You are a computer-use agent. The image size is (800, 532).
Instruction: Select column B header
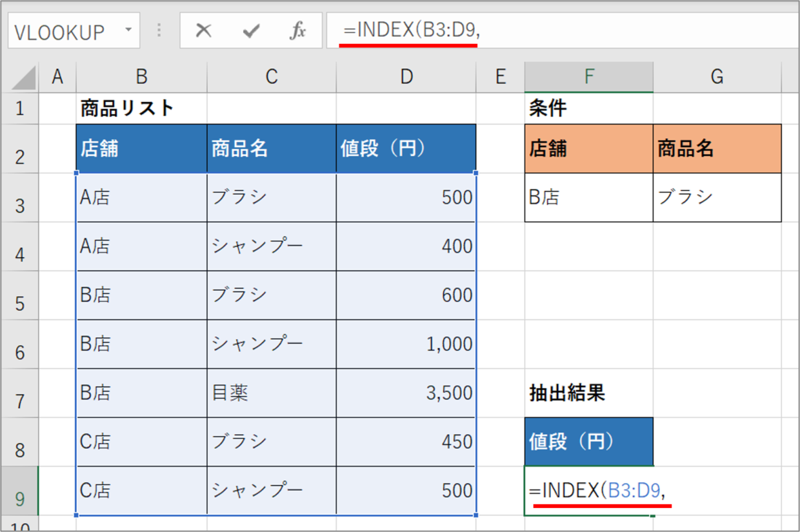pyautogui.click(x=141, y=77)
